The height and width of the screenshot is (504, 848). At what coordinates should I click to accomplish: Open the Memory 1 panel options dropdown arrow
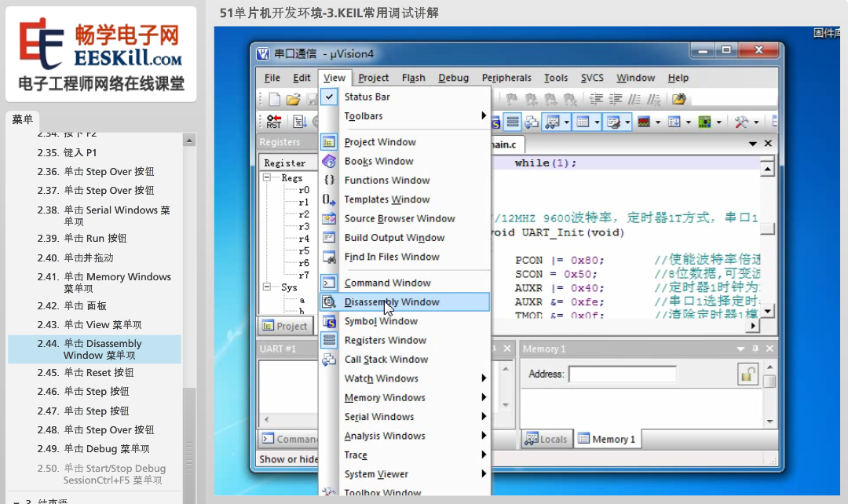point(740,349)
